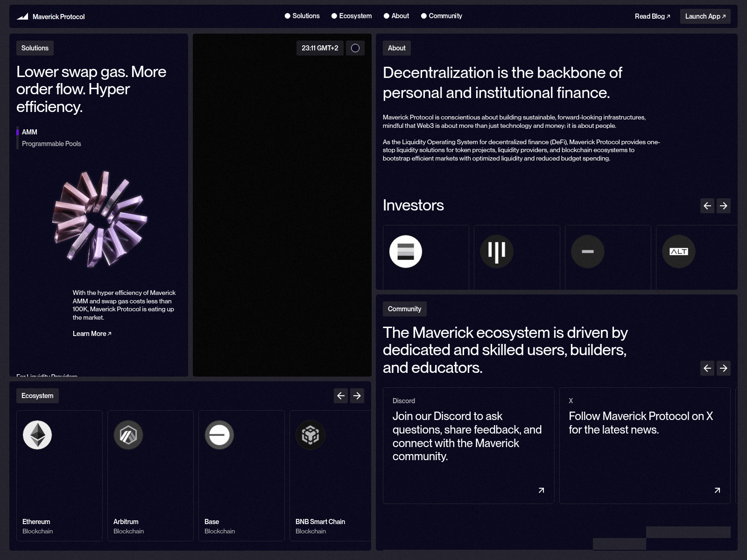747x560 pixels.
Task: Click the Community section tag
Action: pyautogui.click(x=405, y=309)
